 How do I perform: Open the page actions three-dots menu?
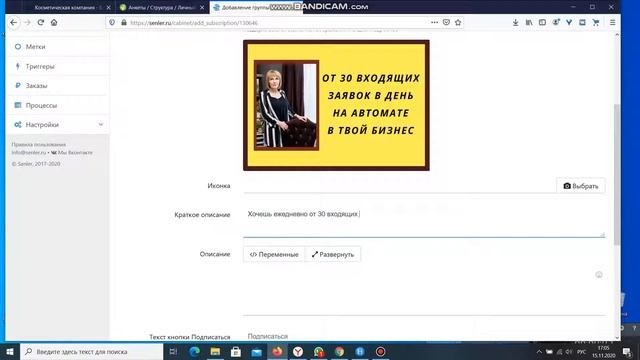pos(434,22)
